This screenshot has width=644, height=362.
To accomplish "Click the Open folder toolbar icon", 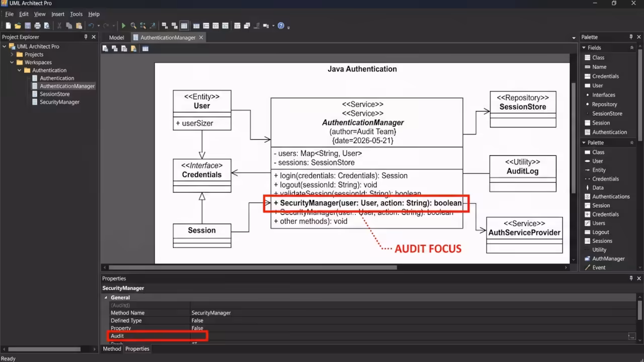I will [18, 26].
